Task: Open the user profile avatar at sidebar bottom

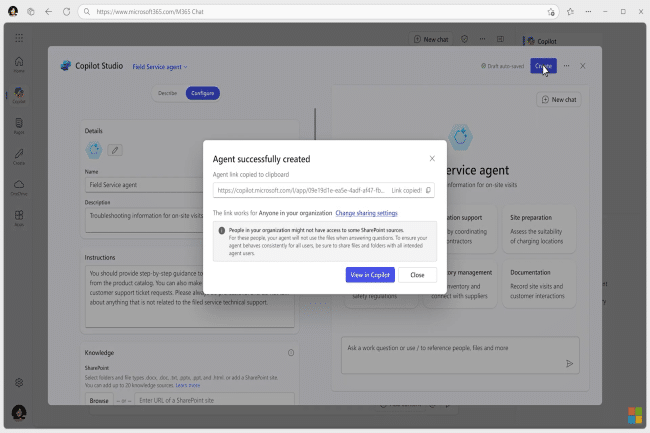Action: coord(19,412)
